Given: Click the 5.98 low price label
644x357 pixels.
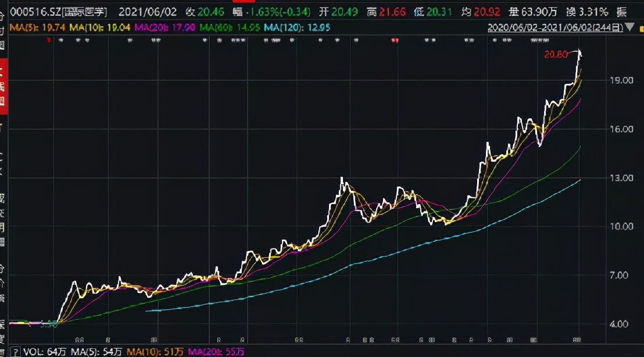Looking at the screenshot, I should (49, 323).
